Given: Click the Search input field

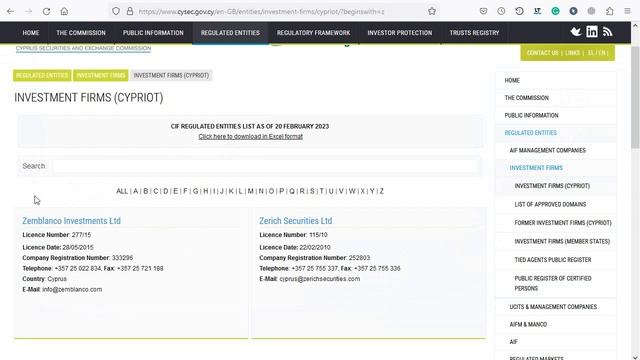Looking at the screenshot, I should (265, 167).
